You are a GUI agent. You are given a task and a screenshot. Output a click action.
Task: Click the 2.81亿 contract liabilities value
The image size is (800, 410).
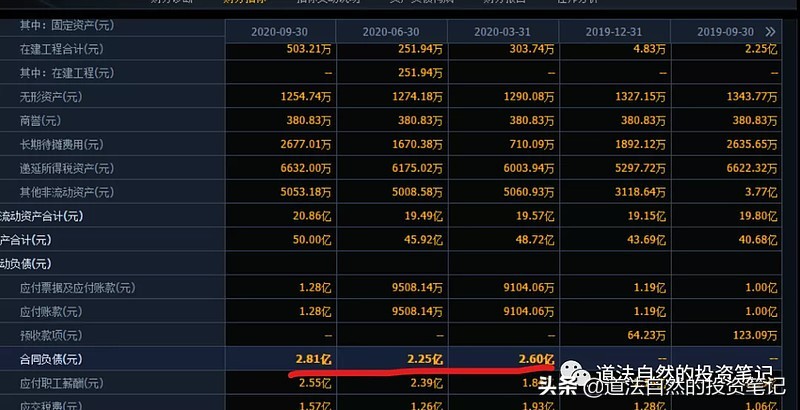[x=311, y=360]
